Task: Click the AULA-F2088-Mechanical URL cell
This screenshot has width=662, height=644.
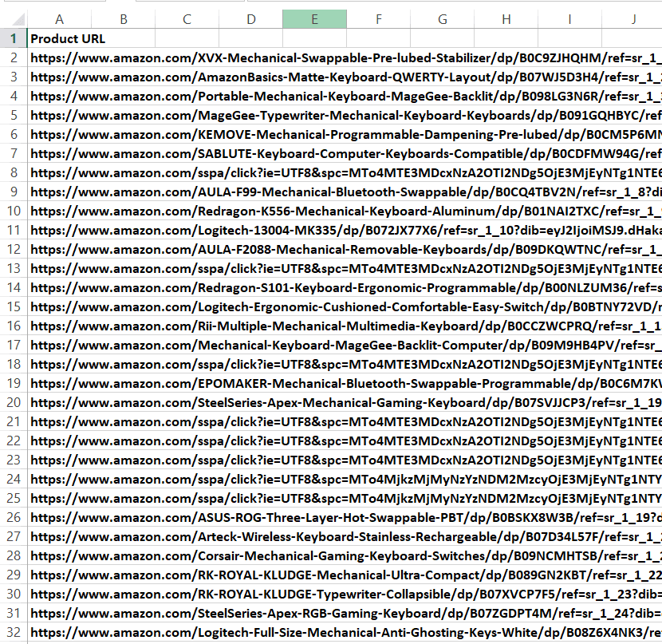Action: pos(345,249)
